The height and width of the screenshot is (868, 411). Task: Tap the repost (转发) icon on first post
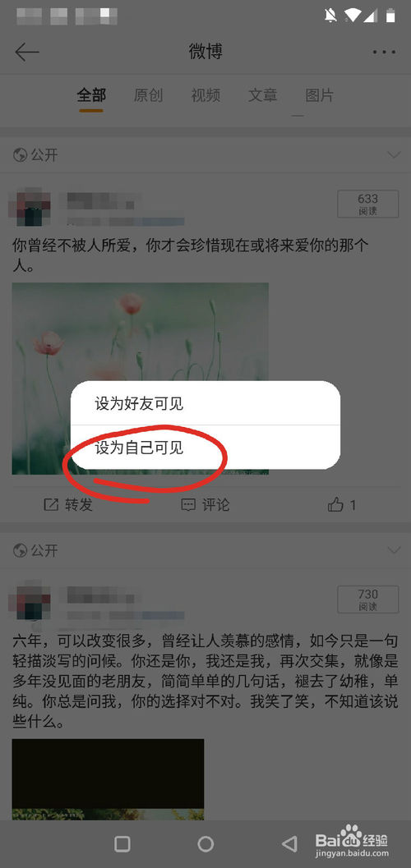(x=51, y=505)
